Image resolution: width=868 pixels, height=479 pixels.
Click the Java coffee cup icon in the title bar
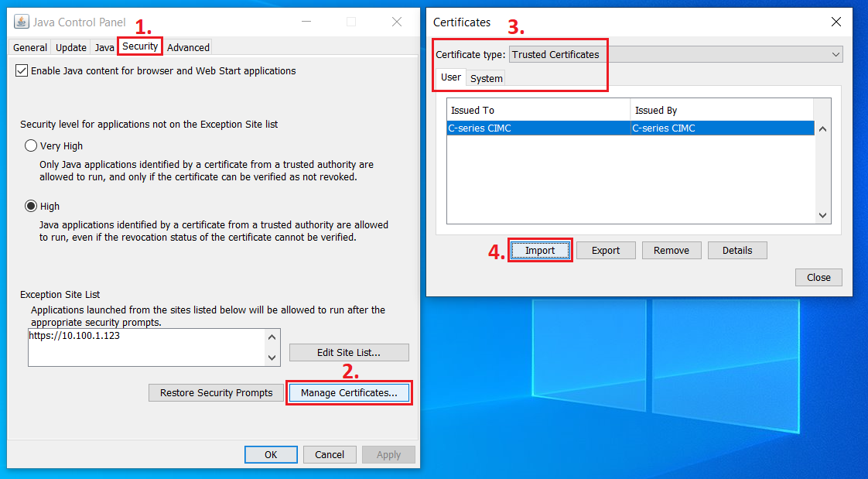[x=21, y=22]
